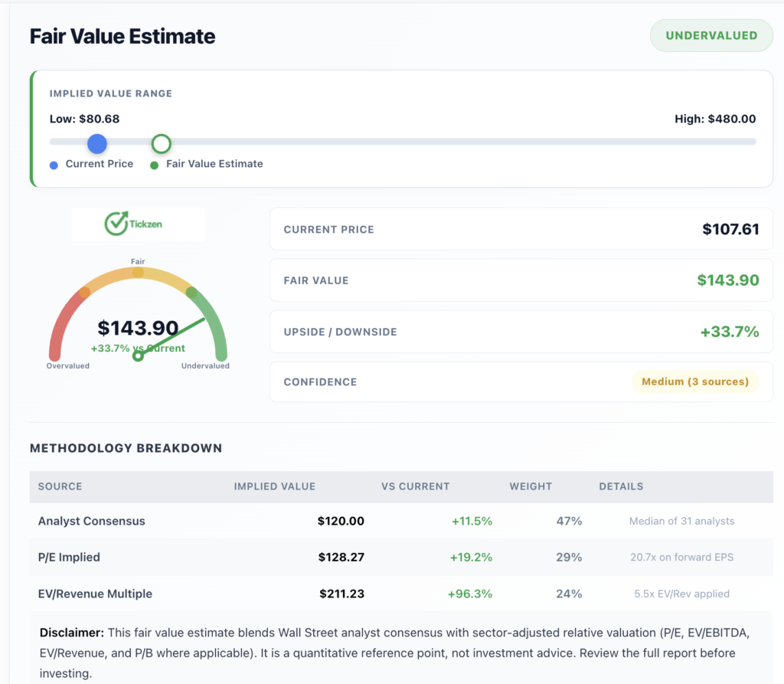Viewport: 784px width, 684px height.
Task: Click the DETAILS column header
Action: click(x=621, y=486)
